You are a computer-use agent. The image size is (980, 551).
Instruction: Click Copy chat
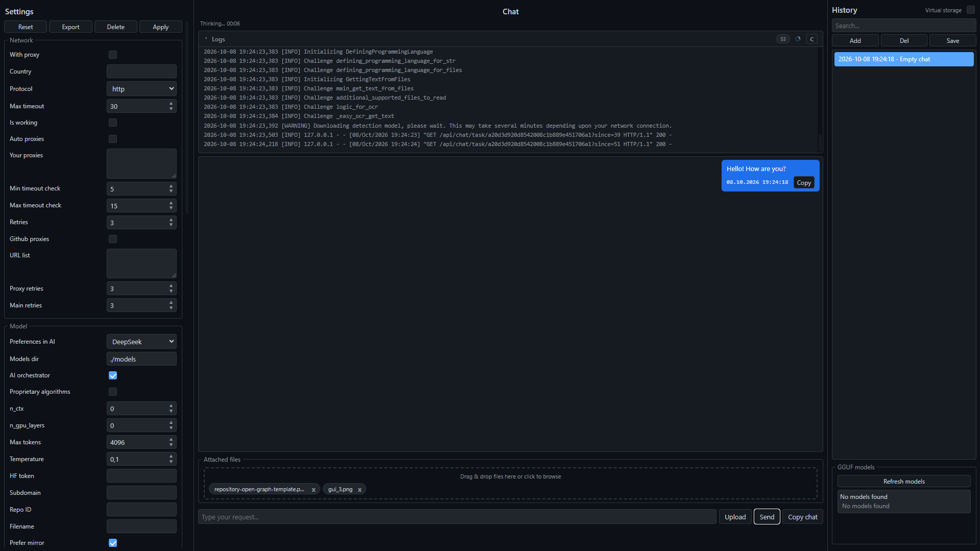[x=802, y=517]
